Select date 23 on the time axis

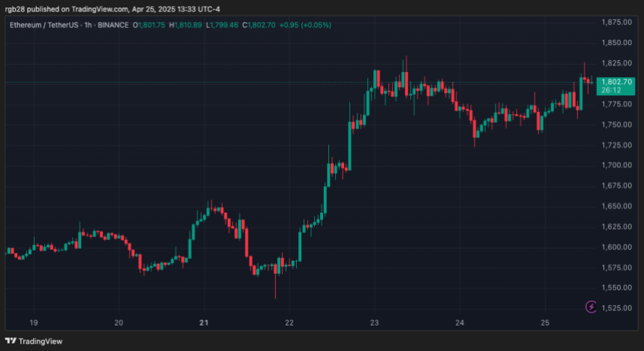coord(375,322)
